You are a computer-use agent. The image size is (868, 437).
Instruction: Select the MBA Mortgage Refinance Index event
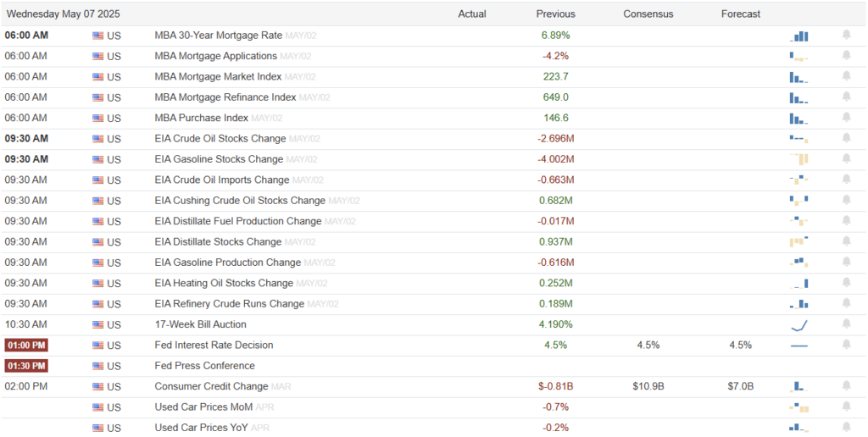(225, 97)
